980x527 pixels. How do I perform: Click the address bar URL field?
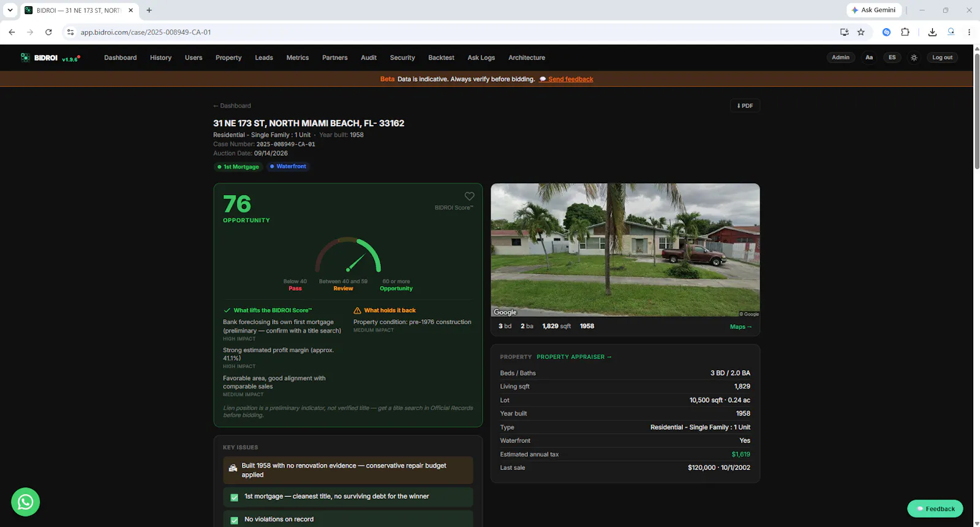pos(453,32)
